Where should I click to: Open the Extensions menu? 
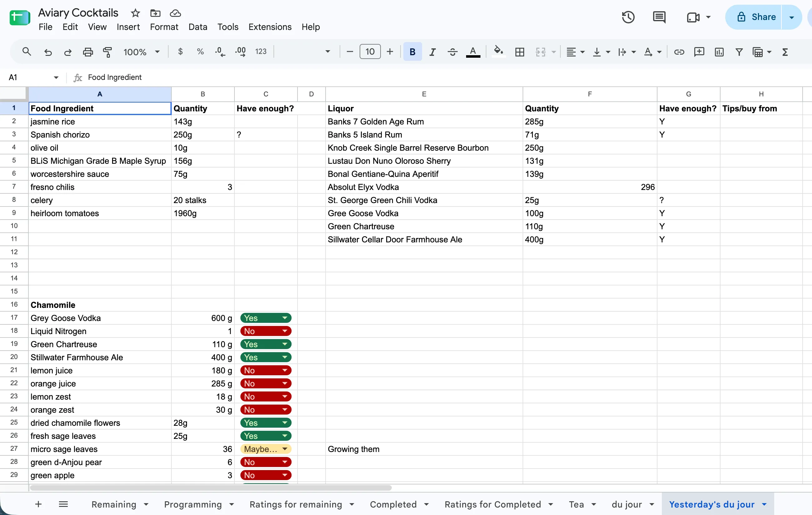(x=270, y=27)
